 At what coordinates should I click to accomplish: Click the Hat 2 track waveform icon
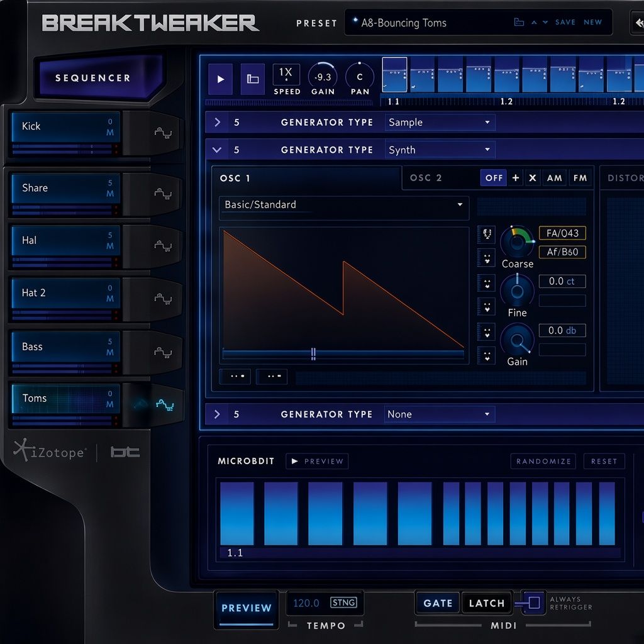click(163, 299)
